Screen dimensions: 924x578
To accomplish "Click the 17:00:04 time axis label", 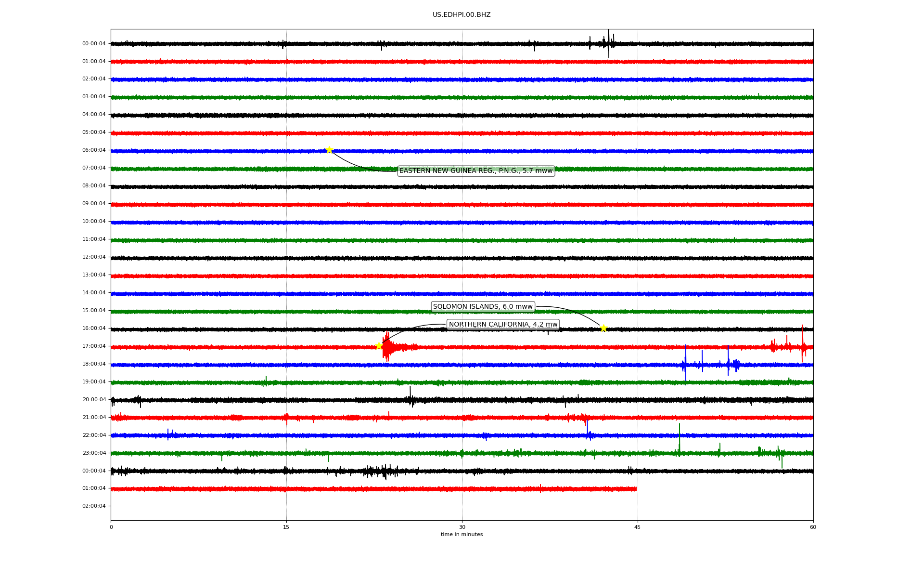I will 94,346.
